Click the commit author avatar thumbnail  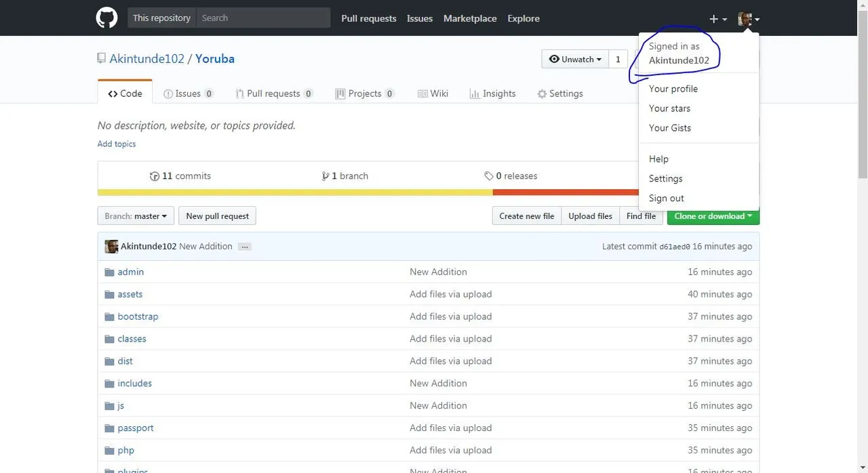coord(111,247)
